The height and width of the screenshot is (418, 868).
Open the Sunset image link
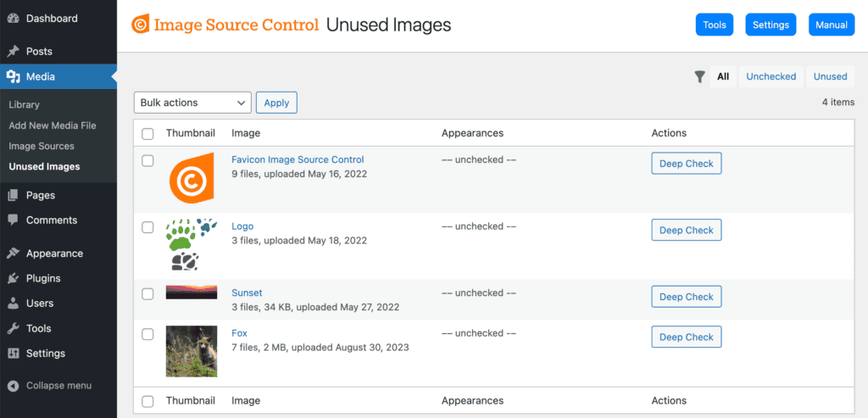pyautogui.click(x=247, y=293)
